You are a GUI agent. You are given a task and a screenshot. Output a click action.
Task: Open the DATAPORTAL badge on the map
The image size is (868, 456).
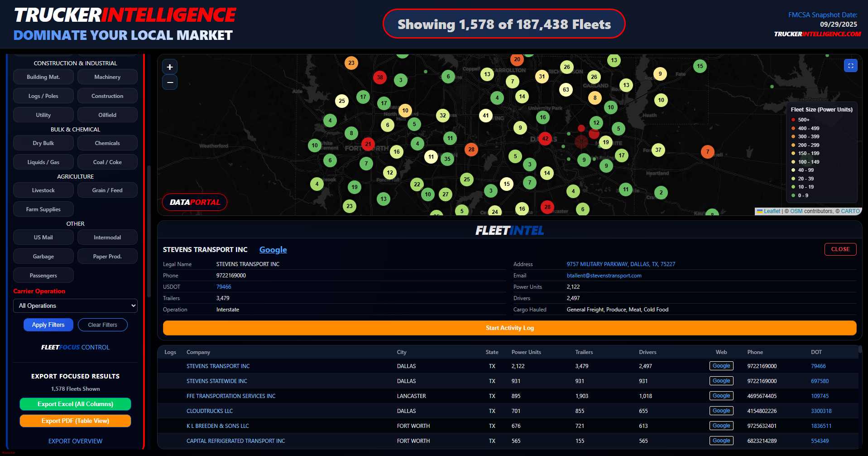pyautogui.click(x=194, y=202)
